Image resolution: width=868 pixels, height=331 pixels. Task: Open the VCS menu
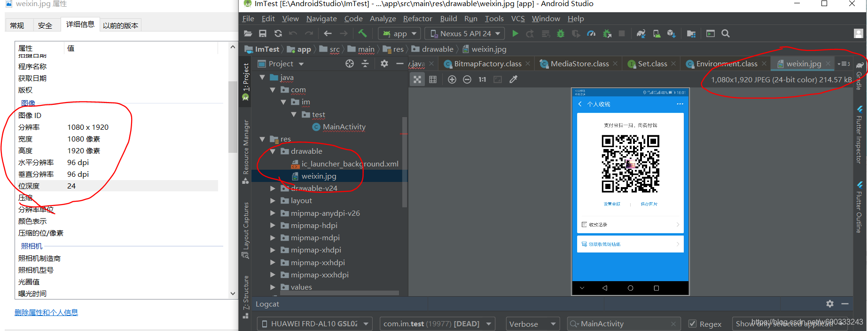tap(518, 19)
